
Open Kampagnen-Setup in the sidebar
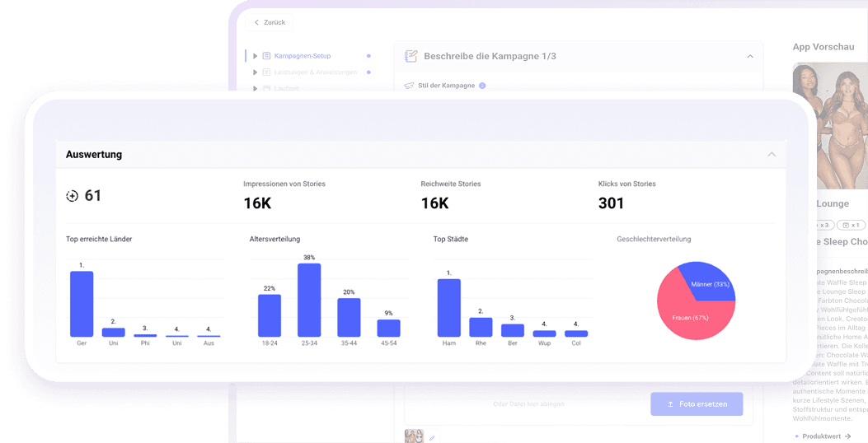click(x=303, y=56)
